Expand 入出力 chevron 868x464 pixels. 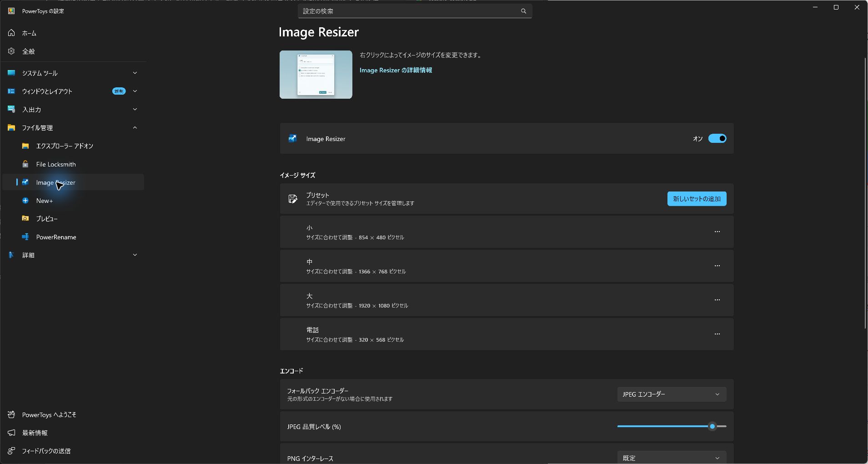pyautogui.click(x=135, y=109)
